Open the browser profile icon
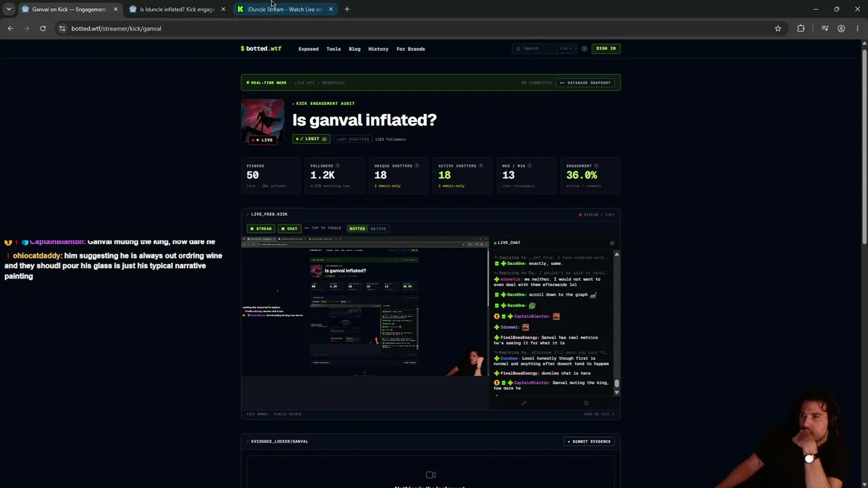Screen dimensions: 868x488 [x=841, y=28]
